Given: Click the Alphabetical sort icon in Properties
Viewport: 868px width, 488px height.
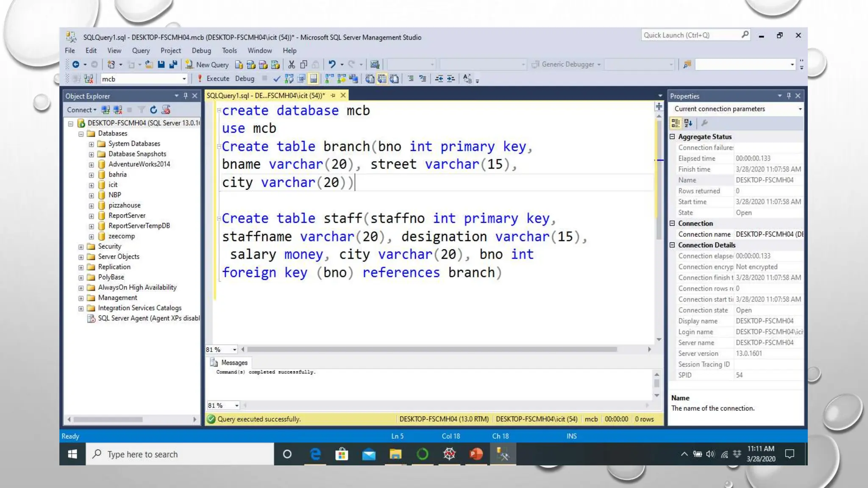Looking at the screenshot, I should point(688,123).
